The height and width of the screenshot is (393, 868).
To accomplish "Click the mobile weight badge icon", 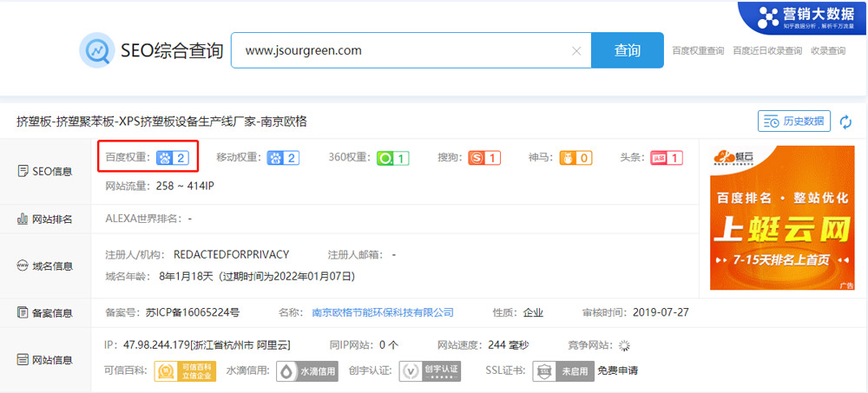I will (283, 158).
